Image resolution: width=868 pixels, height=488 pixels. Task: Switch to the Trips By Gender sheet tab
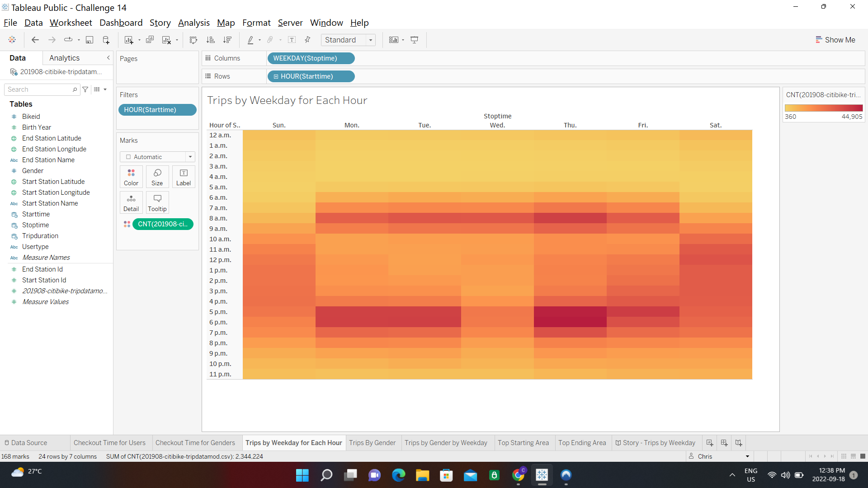pos(373,443)
